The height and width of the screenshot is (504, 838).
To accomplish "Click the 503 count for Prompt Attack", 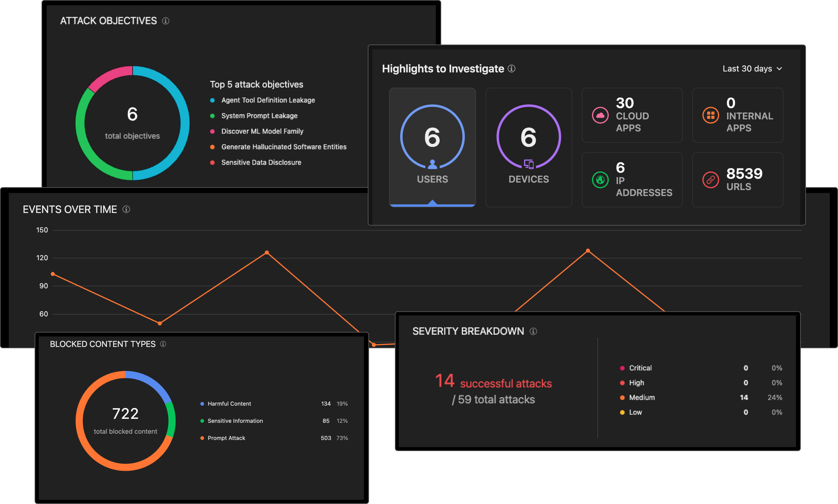I will point(326,438).
